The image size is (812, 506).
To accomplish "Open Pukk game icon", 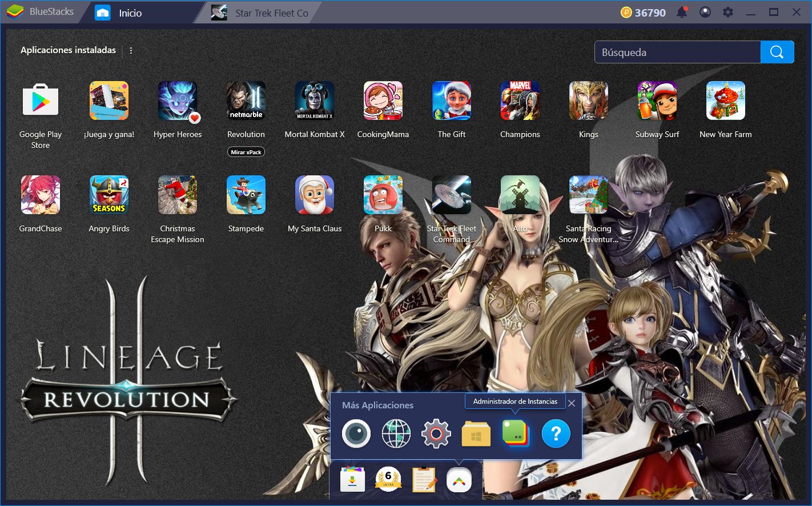I will [383, 195].
